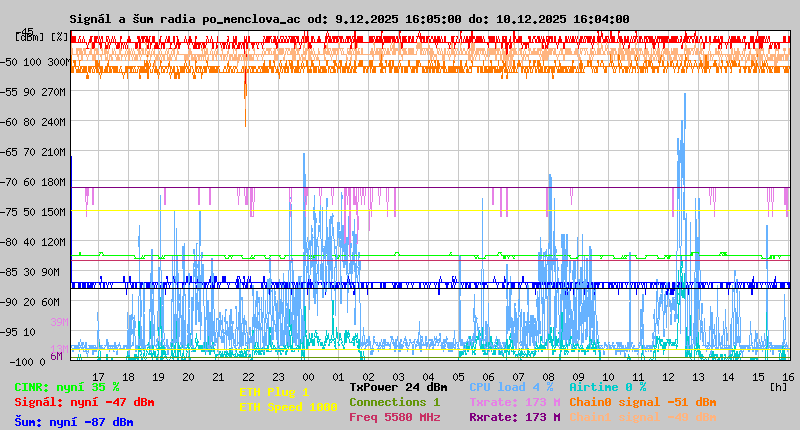Screen dimensions: 800x430
Task: Select the green CINR legend entry
Action: click(x=67, y=387)
